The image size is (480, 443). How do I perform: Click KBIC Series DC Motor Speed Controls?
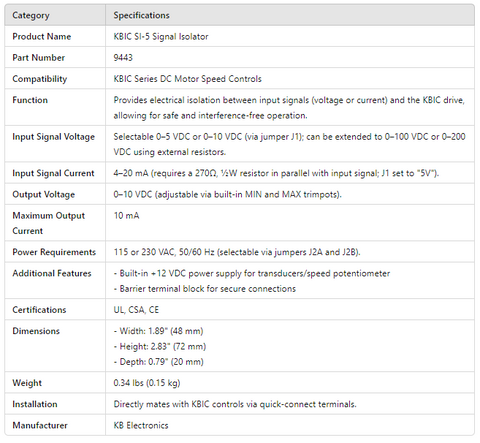pos(187,79)
